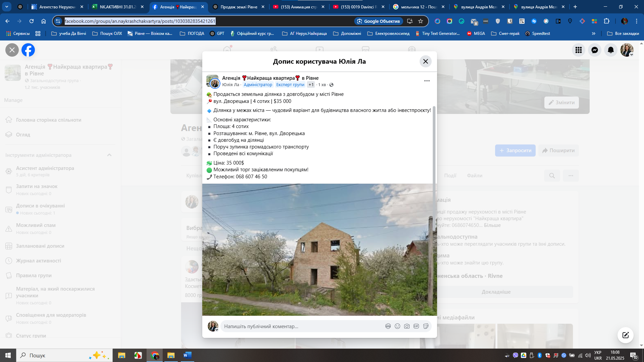Open sticker picker in comment box
Screen dimensions: 644x362
coord(426,326)
